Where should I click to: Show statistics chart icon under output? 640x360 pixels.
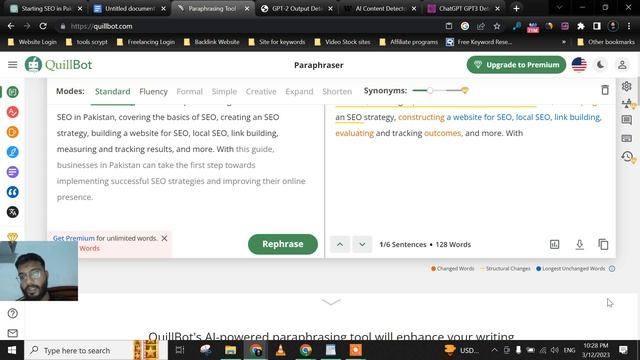pos(554,244)
